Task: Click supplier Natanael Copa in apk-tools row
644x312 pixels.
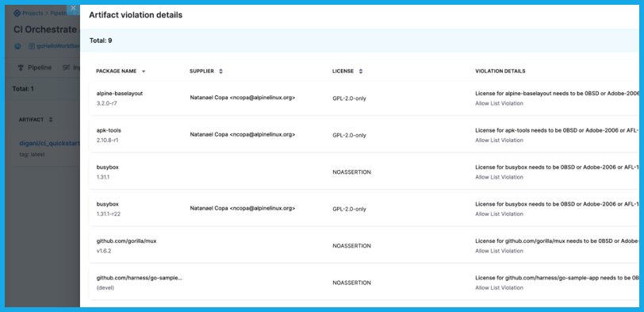Action: click(243, 135)
